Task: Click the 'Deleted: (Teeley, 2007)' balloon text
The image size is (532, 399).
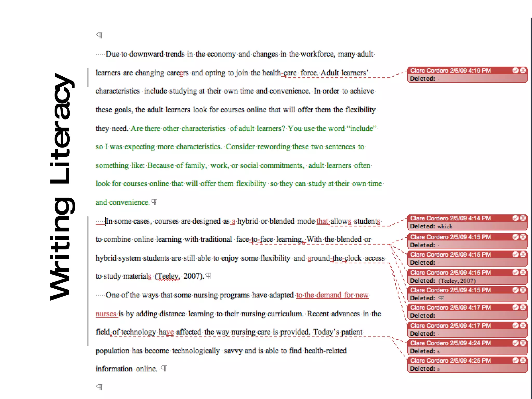Action: [443, 281]
